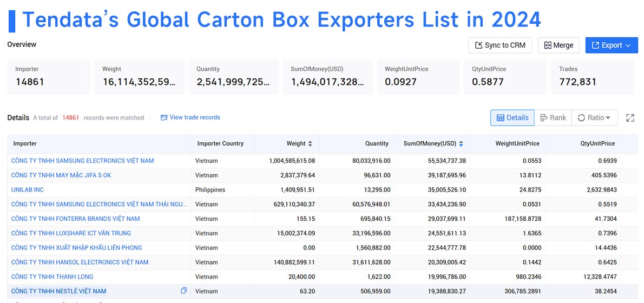Click the copy icon beside NESTLÉ VIỆT NAM
This screenshot has width=644, height=303.
(x=183, y=291)
